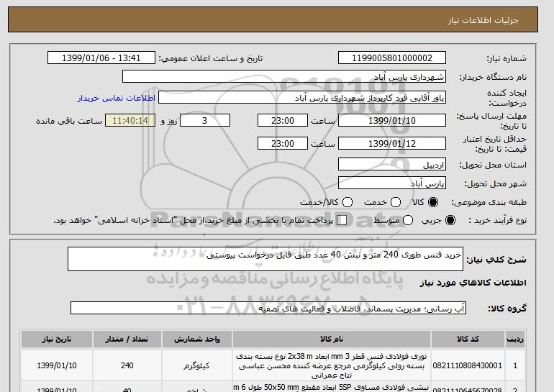This screenshot has width=554, height=392.
Task: Select the متوسط purchase process radio
Action: (408, 220)
